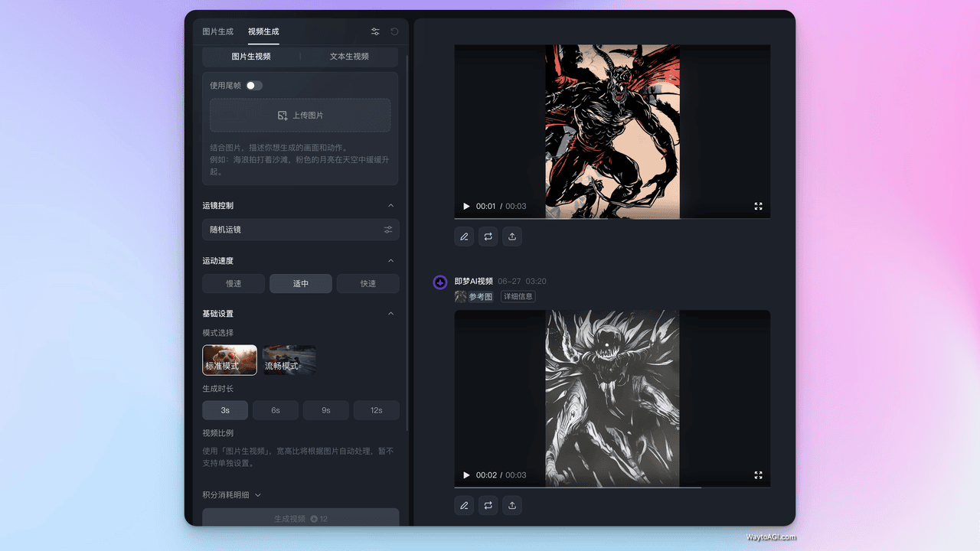This screenshot has width=980, height=551.
Task: Open the settings sliders icon in header
Action: [x=375, y=31]
